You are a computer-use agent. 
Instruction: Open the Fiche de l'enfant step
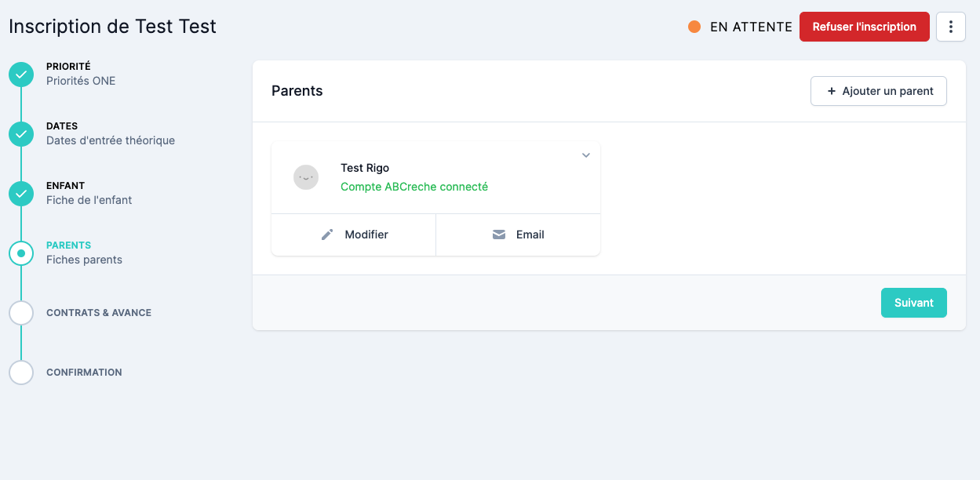pos(89,200)
